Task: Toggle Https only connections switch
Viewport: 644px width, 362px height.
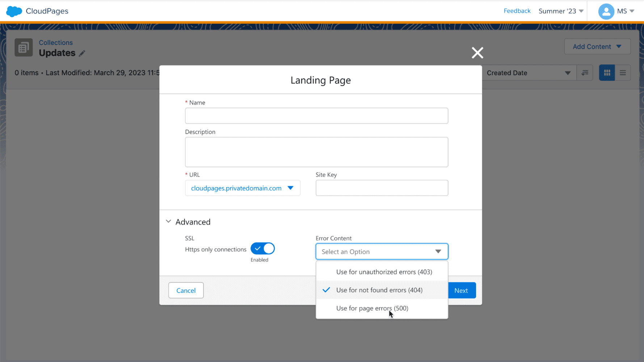Action: click(262, 249)
